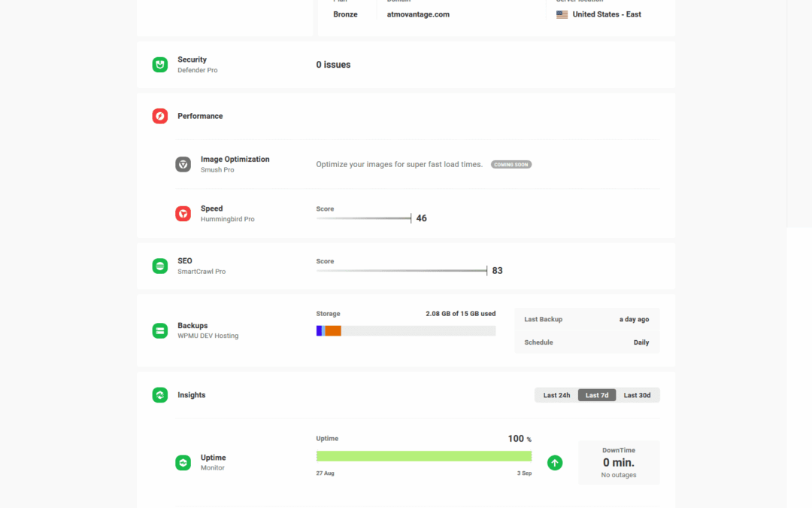The height and width of the screenshot is (508, 812).
Task: Click the orange segment of storage bar
Action: [333, 330]
